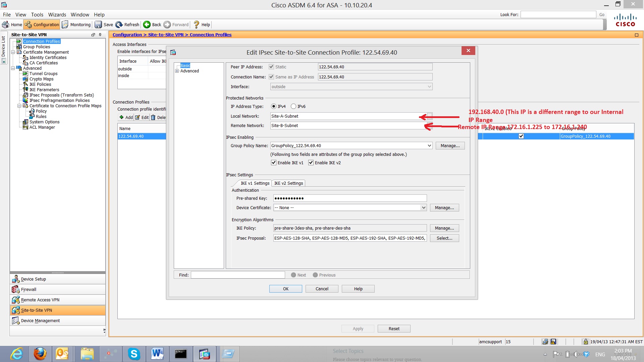644x362 pixels.
Task: Select the Next find radio button
Action: click(293, 275)
